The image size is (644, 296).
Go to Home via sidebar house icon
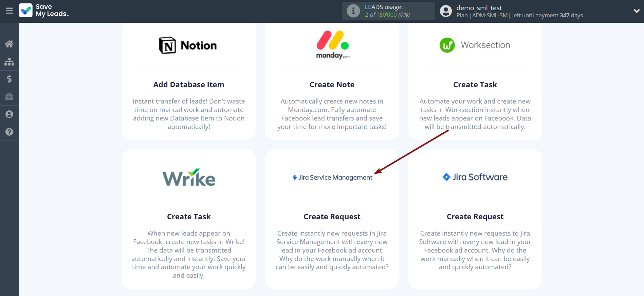[9, 44]
